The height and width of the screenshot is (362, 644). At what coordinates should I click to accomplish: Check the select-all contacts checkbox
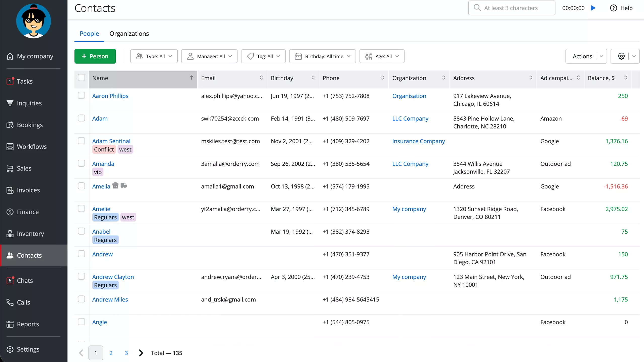pyautogui.click(x=82, y=78)
